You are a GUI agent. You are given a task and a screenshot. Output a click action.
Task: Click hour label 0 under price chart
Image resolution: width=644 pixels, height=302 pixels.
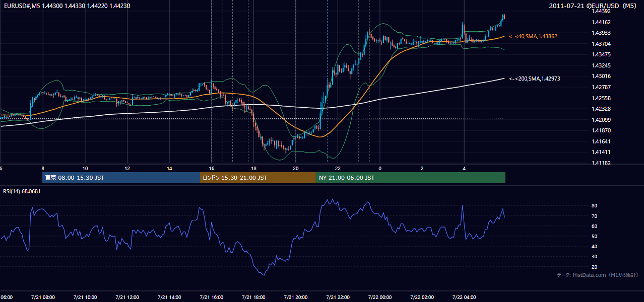point(380,168)
